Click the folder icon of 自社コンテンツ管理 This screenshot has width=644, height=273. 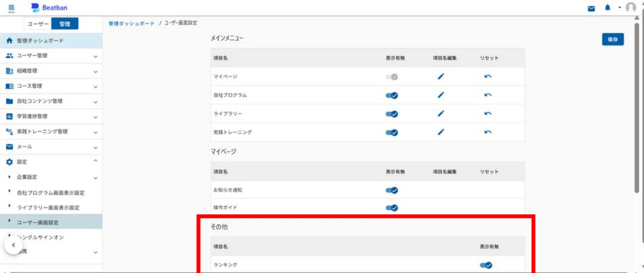(10, 101)
